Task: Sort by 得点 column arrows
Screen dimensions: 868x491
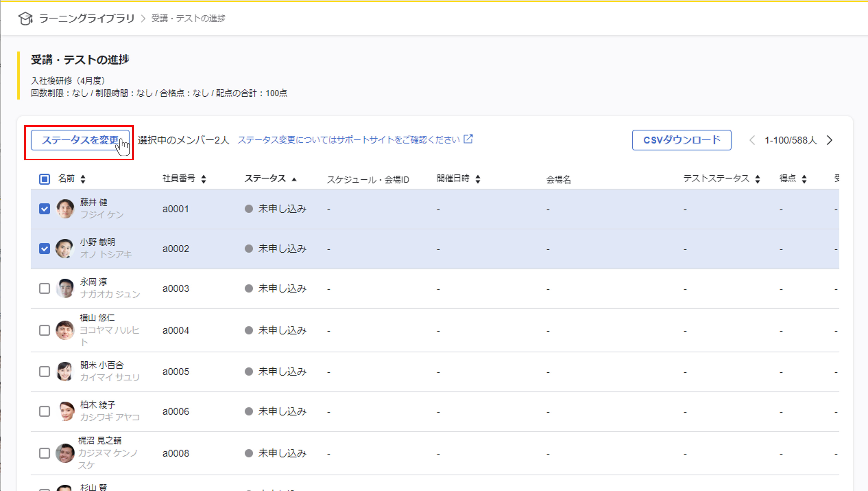Action: pos(804,179)
